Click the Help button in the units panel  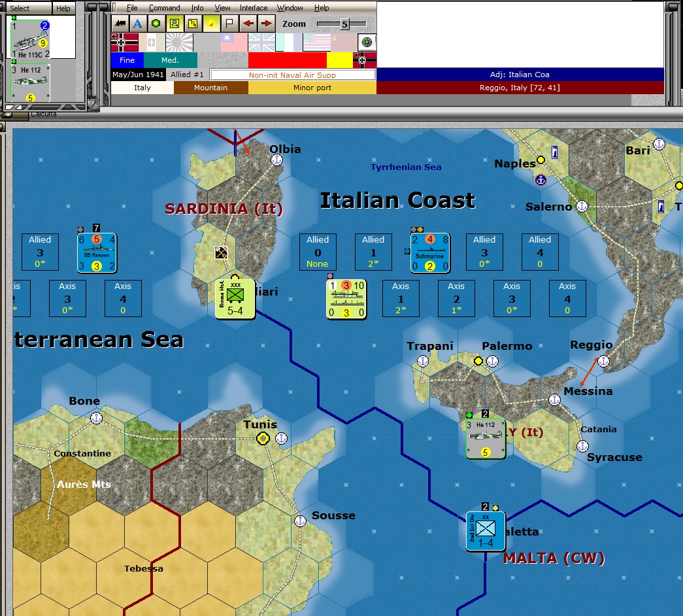point(63,9)
